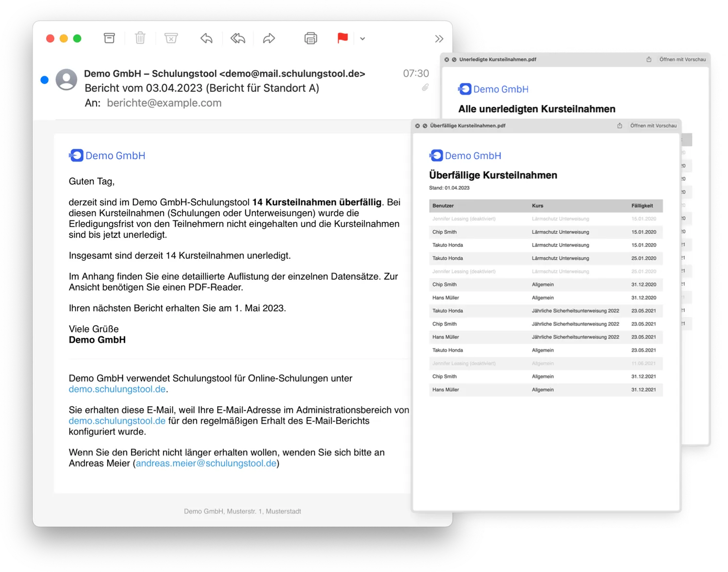Click 'Überfällige Kursteilnahmen' PDF heading

[x=493, y=175]
